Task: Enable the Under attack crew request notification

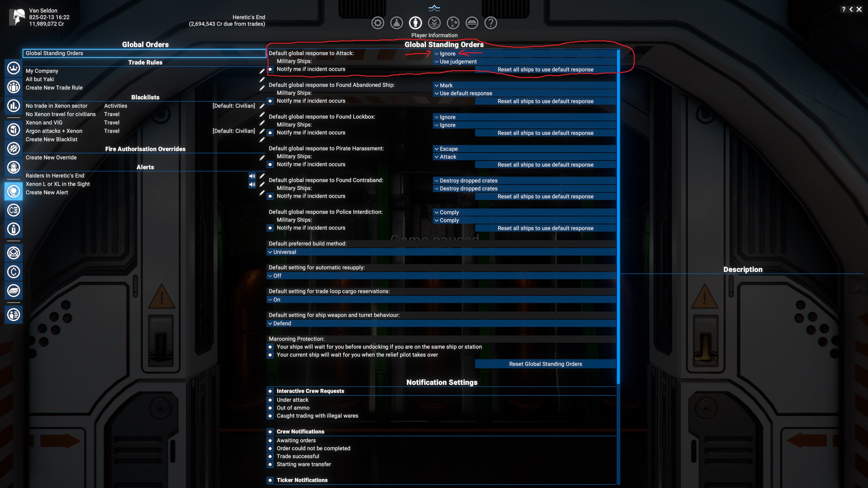Action: pyautogui.click(x=270, y=400)
